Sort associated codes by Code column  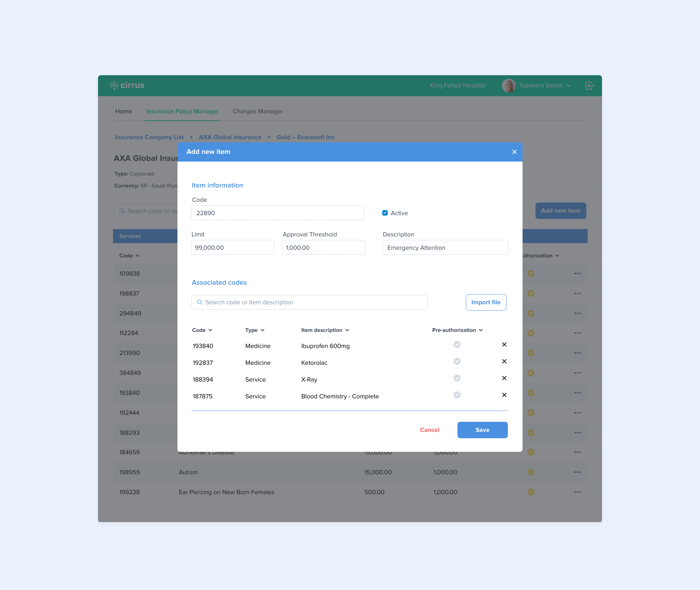pos(202,330)
